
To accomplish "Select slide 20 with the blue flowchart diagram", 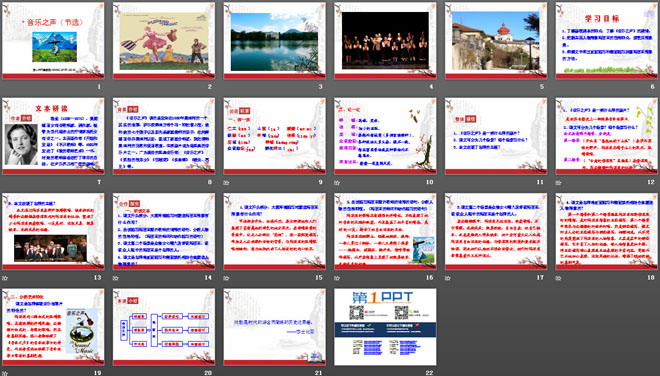I will pyautogui.click(x=164, y=327).
